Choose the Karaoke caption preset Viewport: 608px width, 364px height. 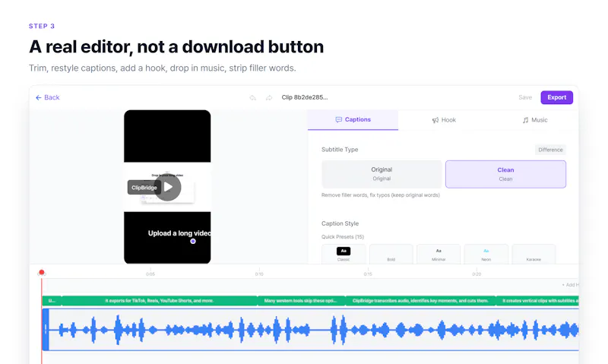[x=534, y=254]
